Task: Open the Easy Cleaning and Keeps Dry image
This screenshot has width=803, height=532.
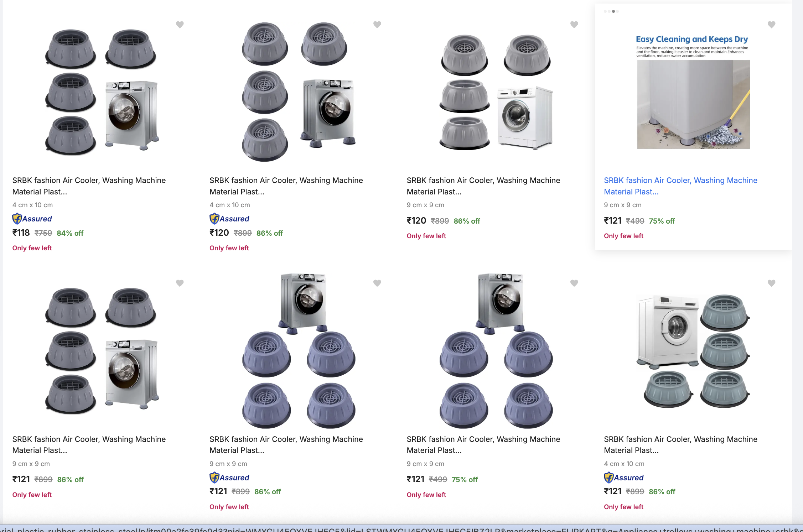Action: click(693, 93)
